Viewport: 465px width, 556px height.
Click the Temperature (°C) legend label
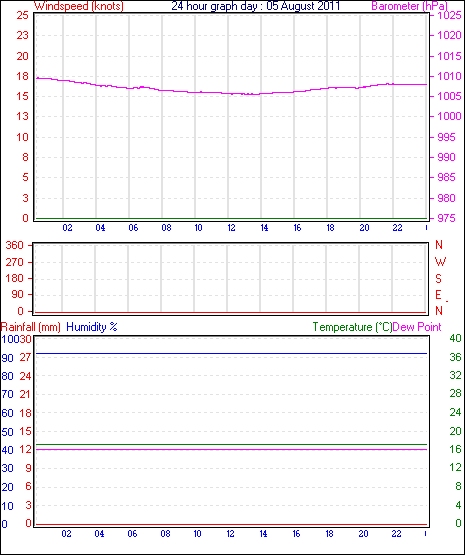[x=352, y=327]
